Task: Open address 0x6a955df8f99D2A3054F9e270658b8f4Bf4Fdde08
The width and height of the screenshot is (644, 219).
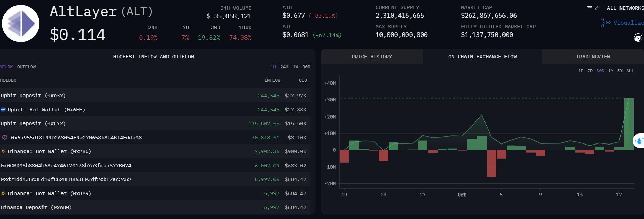Action: 76,138
